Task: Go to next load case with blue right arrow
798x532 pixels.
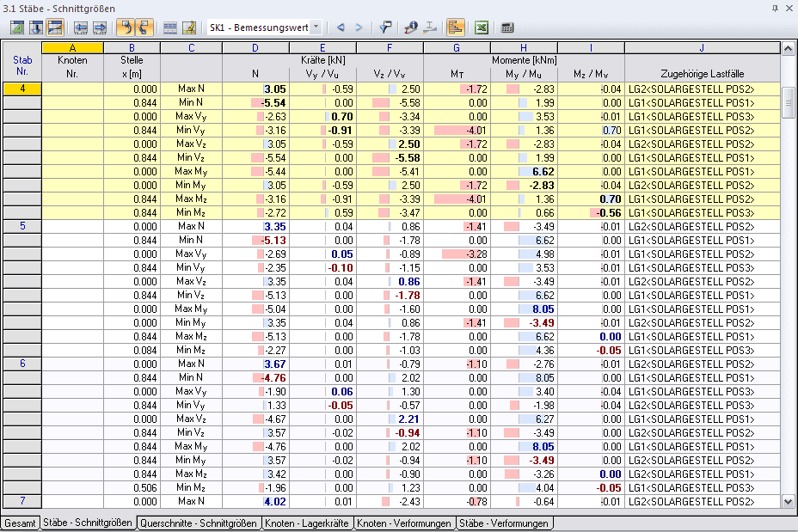Action: 359,28
